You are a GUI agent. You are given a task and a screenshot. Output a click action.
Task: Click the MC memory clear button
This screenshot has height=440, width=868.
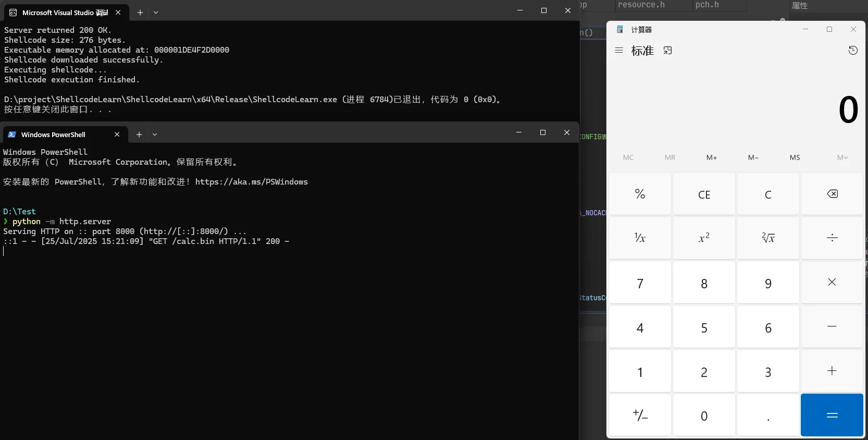628,157
